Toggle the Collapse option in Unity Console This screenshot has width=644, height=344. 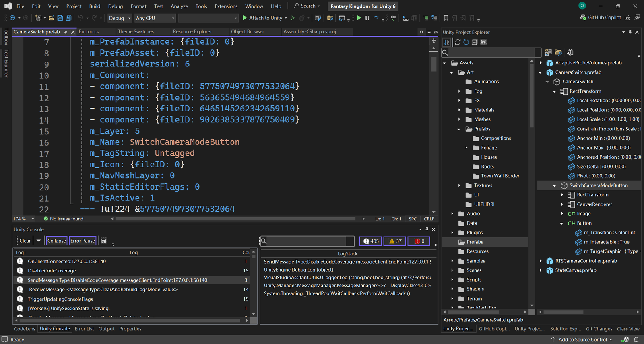(56, 241)
